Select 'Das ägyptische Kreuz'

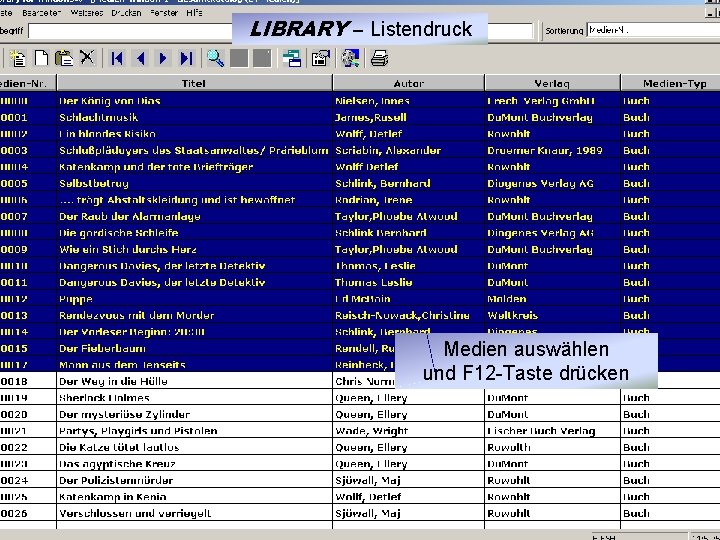tap(117, 464)
